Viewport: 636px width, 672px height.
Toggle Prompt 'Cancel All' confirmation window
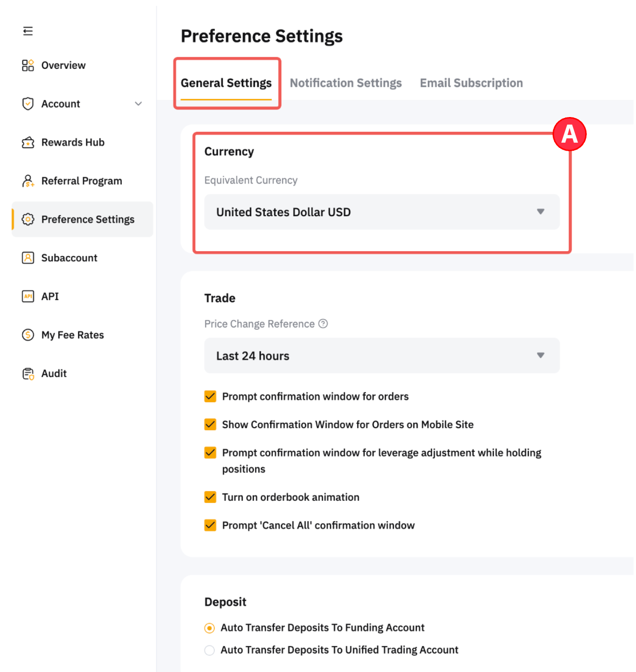[x=210, y=525]
